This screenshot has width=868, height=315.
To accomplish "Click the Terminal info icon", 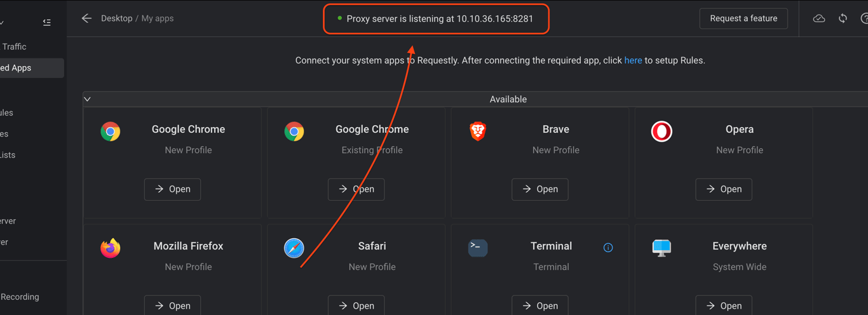I will (x=608, y=247).
